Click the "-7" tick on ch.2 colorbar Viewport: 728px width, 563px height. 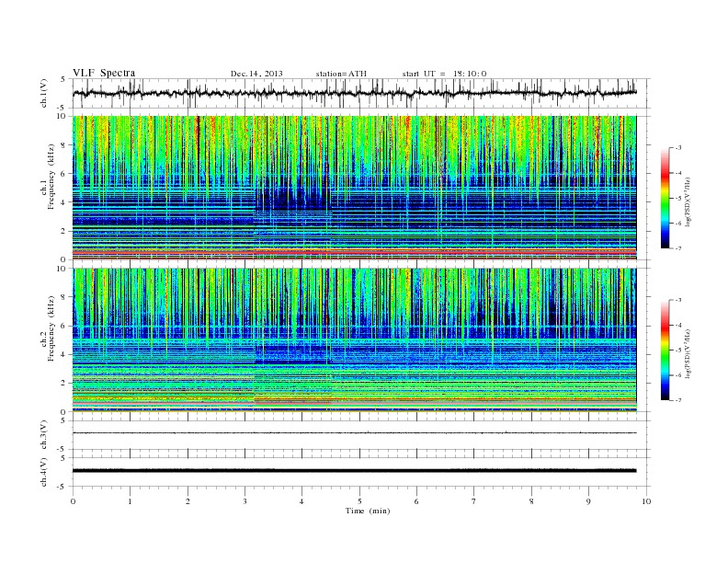(678, 400)
